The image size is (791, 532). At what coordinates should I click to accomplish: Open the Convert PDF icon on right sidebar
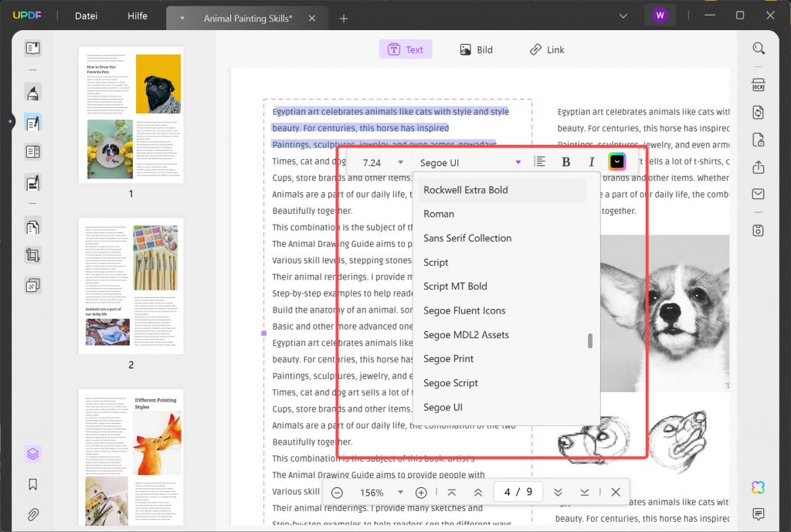pos(759,113)
